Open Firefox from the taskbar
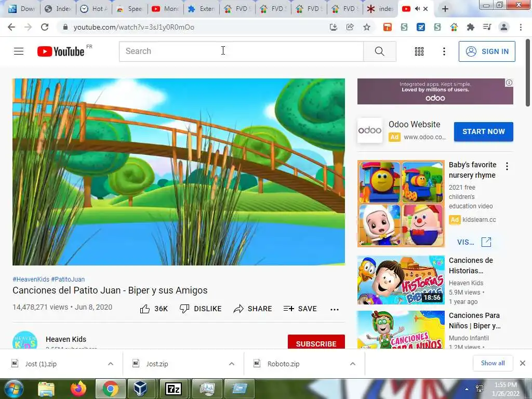The width and height of the screenshot is (532, 399). (78, 389)
